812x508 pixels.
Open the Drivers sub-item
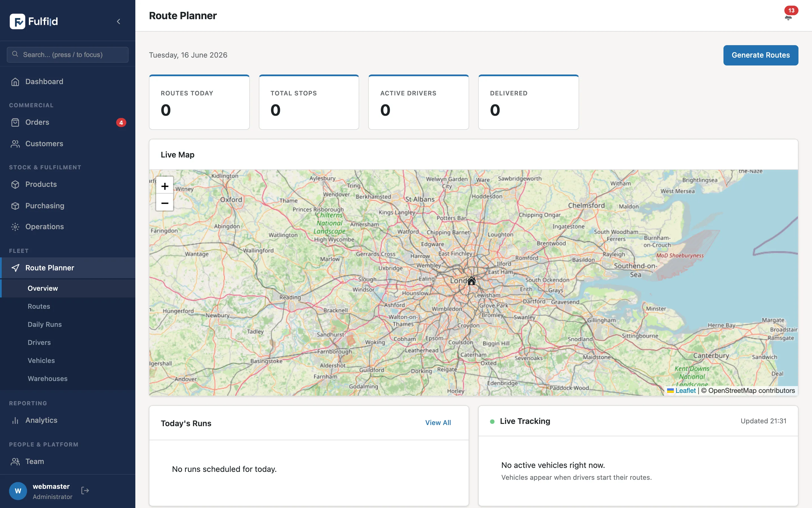(67, 343)
